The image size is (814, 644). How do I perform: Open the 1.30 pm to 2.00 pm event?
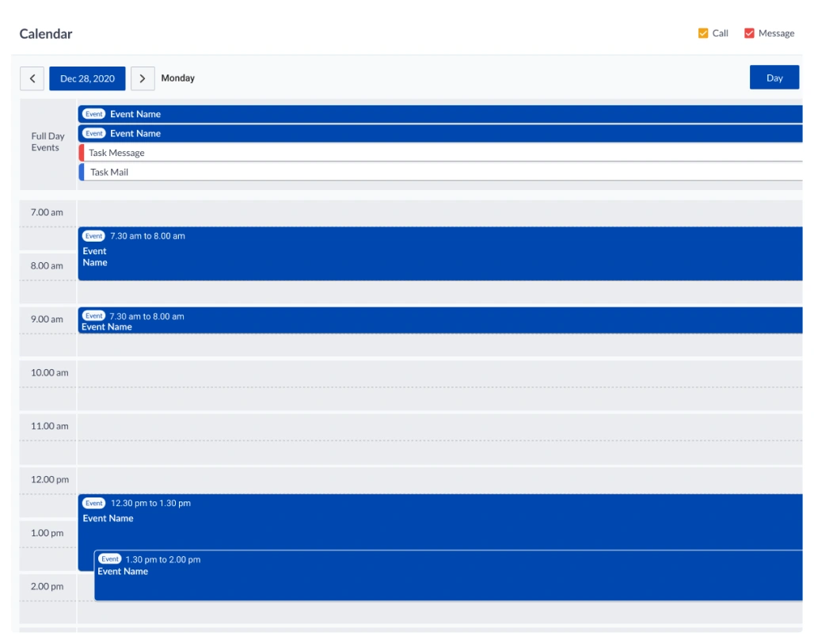pyautogui.click(x=396, y=582)
